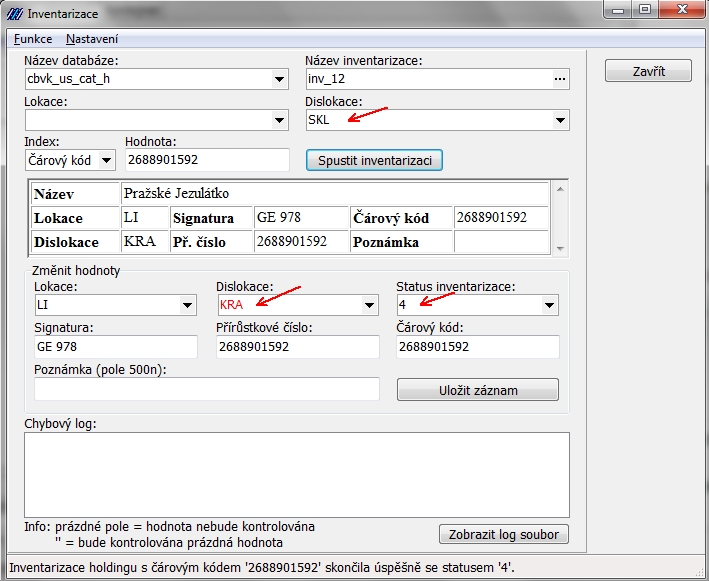The image size is (709, 581).
Task: Click the Zobrazit log soubor button
Action: [504, 534]
